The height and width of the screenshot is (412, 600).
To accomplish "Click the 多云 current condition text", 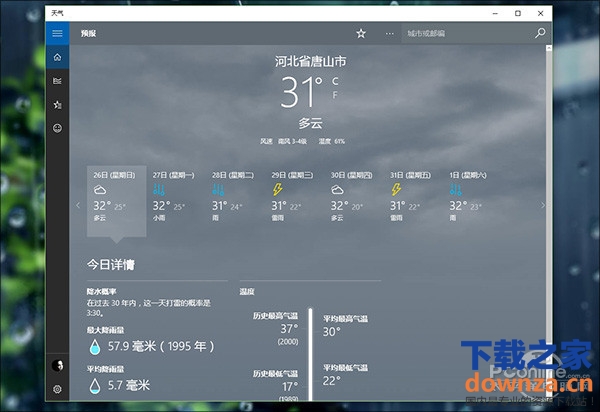I will [310, 123].
